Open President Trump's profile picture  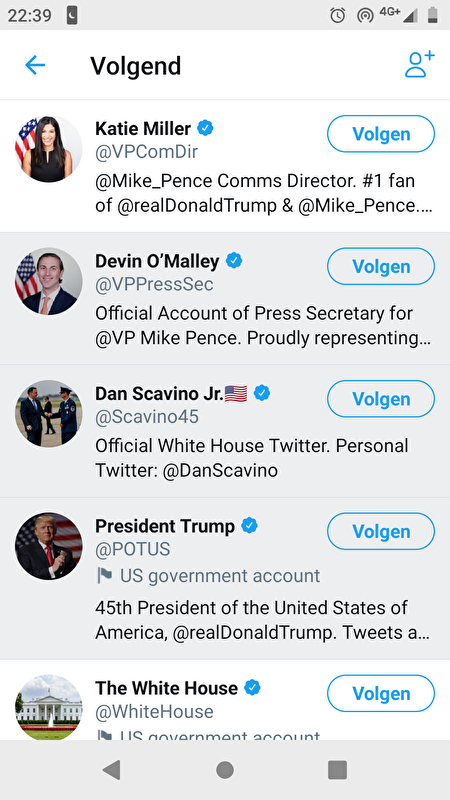coord(48,546)
